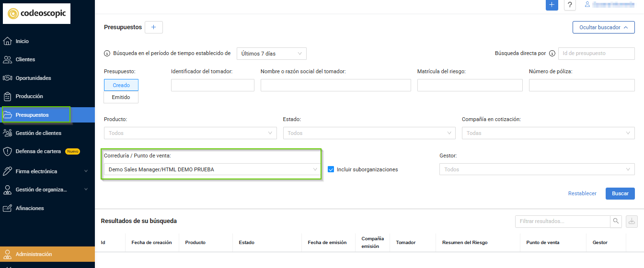Click the Matrícula del riesgo field
The image size is (644, 268).
(x=470, y=85)
